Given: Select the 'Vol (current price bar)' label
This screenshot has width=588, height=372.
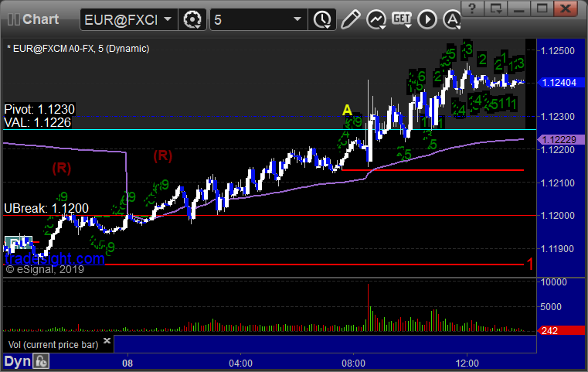Looking at the screenshot, I should [x=53, y=345].
